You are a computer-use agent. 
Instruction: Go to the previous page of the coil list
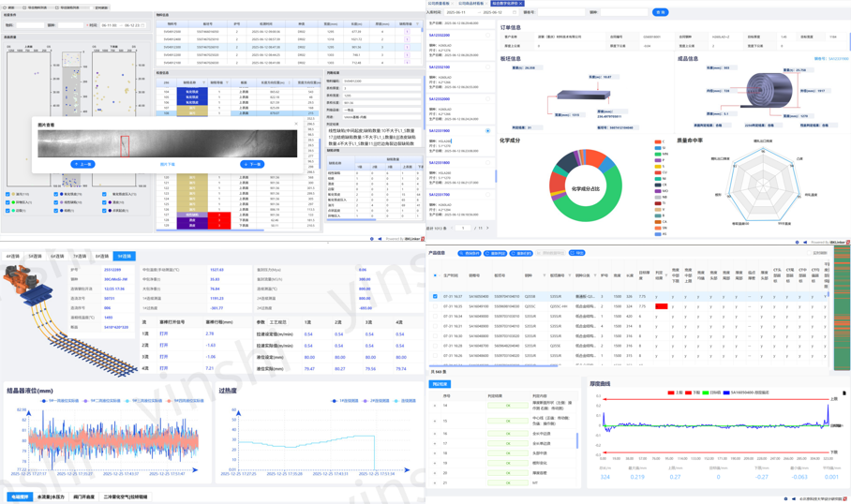(453, 228)
